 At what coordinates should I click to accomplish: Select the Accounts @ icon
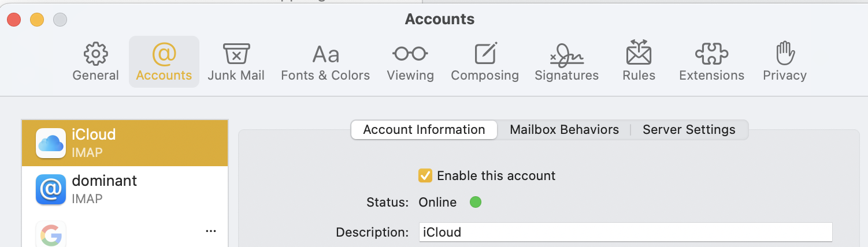(164, 54)
